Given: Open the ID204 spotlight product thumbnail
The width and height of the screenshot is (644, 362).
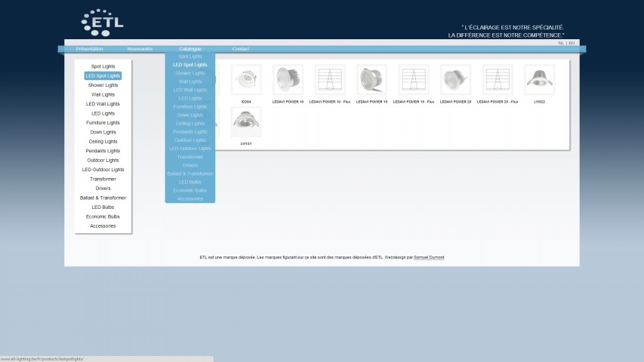Looking at the screenshot, I should point(246,80).
